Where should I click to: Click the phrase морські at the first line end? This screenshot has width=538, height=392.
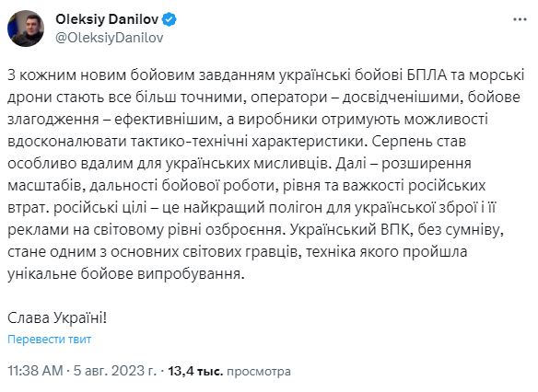click(x=497, y=75)
